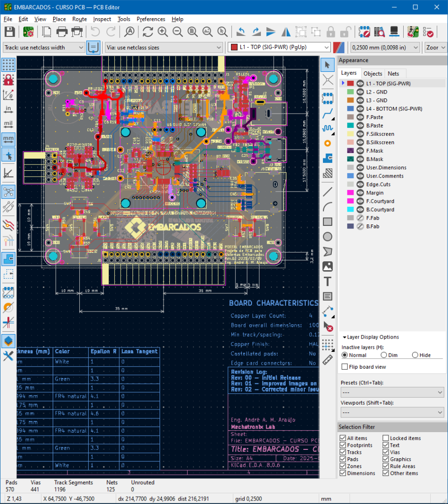448x504 pixels.
Task: Select the Margin layer
Action: tap(375, 193)
